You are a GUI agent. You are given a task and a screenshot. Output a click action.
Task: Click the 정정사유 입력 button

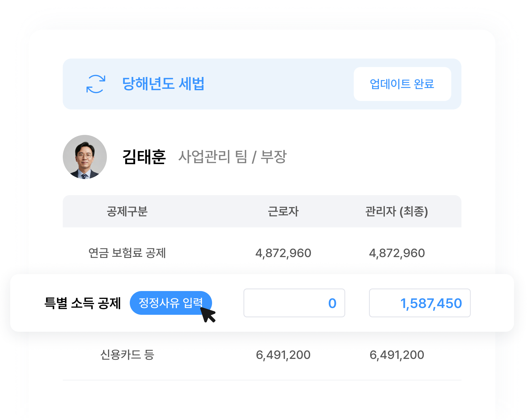point(170,303)
